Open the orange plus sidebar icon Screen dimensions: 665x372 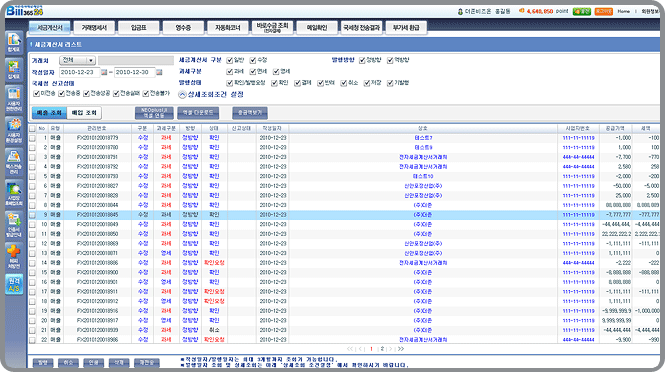coord(14,256)
